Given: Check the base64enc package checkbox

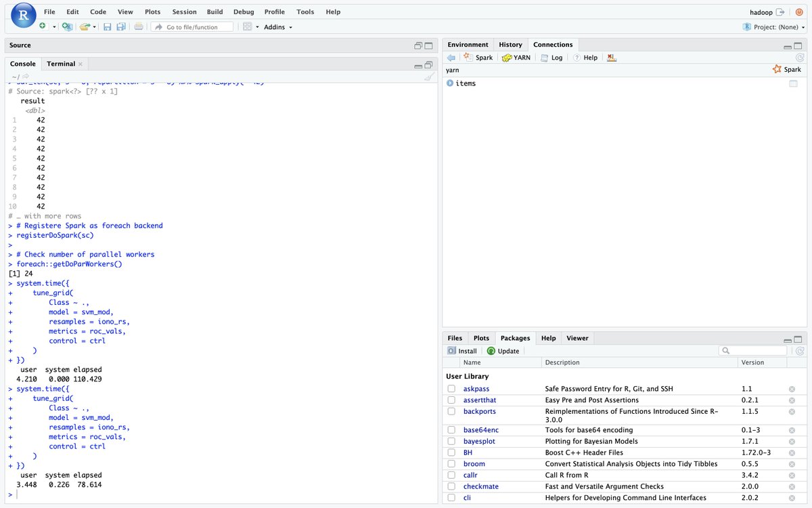Looking at the screenshot, I should pos(451,430).
